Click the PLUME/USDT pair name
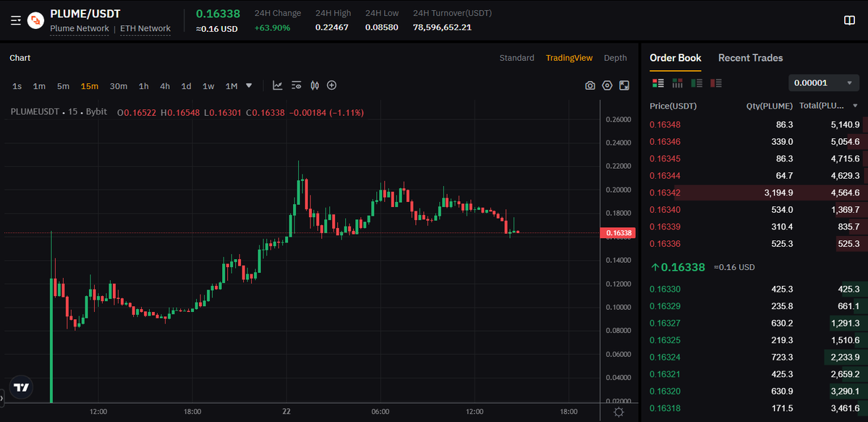 click(x=85, y=14)
